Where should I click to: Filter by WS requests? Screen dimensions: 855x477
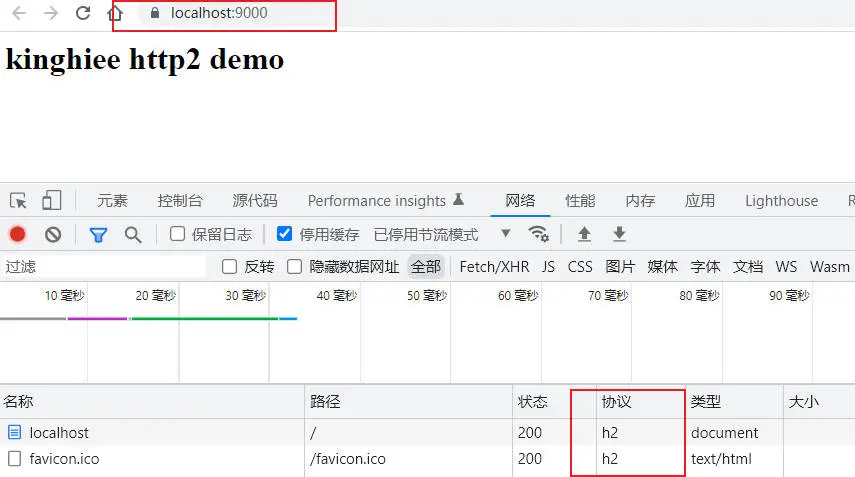tap(786, 267)
